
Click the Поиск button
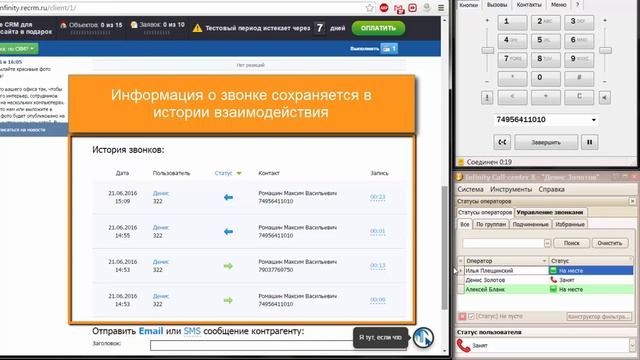coord(571,243)
